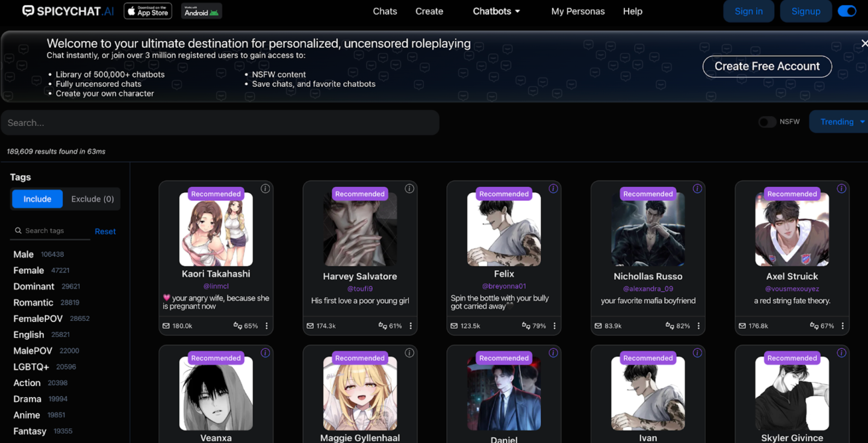Open info for Veanxa card

[265, 353]
